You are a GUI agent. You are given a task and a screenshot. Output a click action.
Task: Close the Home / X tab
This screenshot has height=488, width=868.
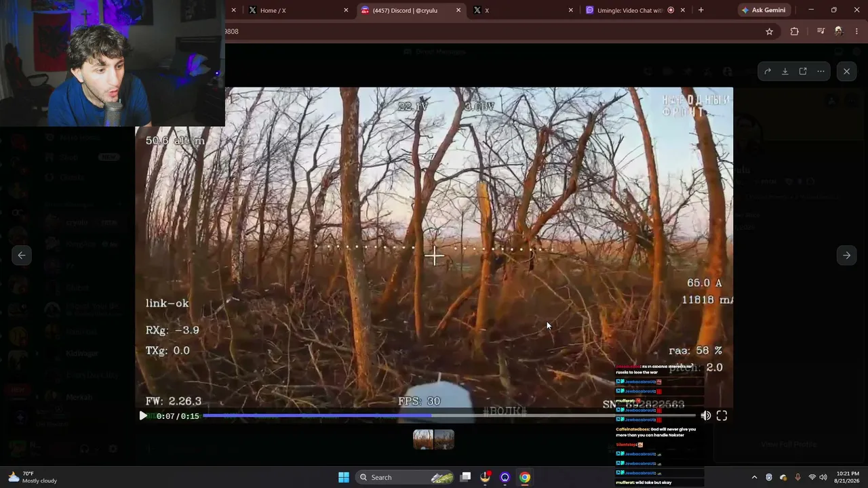coord(346,10)
